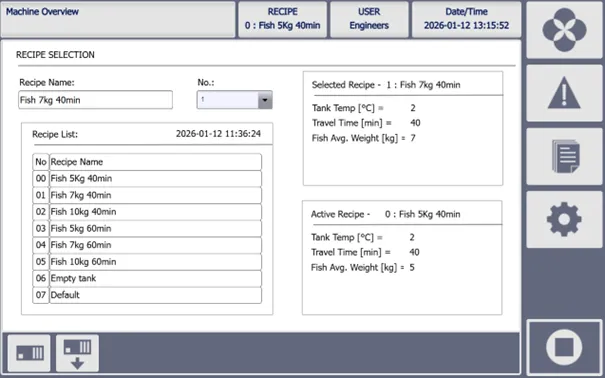Select recipe row Fish 10kg 40min
Viewport: 605px width, 378px height.
pos(155,212)
